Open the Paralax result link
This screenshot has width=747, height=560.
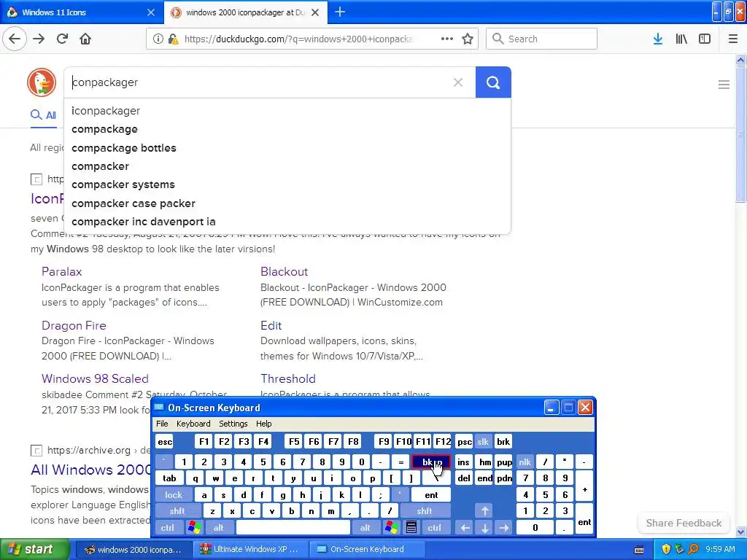click(x=61, y=271)
